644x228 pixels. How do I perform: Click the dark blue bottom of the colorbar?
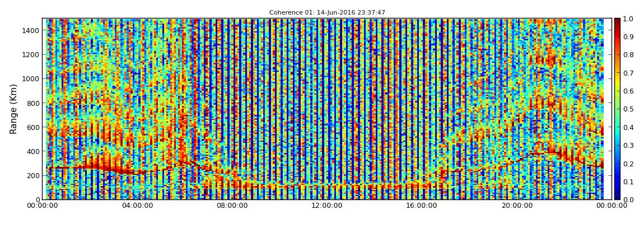(x=618, y=197)
